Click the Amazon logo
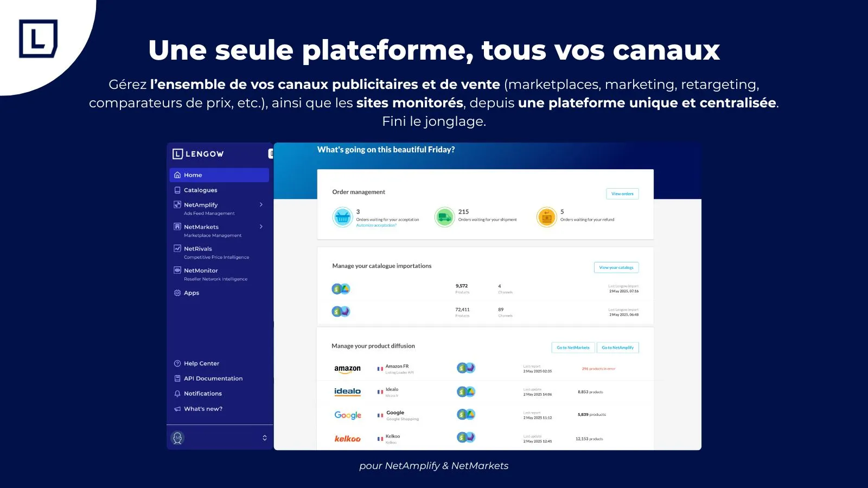This screenshot has height=488, width=868. [x=347, y=369]
